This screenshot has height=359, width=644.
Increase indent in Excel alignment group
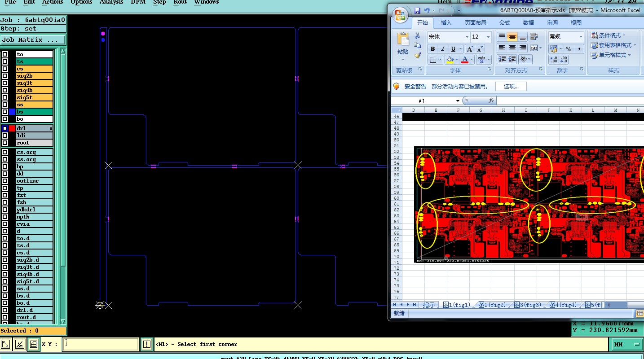[x=512, y=59]
